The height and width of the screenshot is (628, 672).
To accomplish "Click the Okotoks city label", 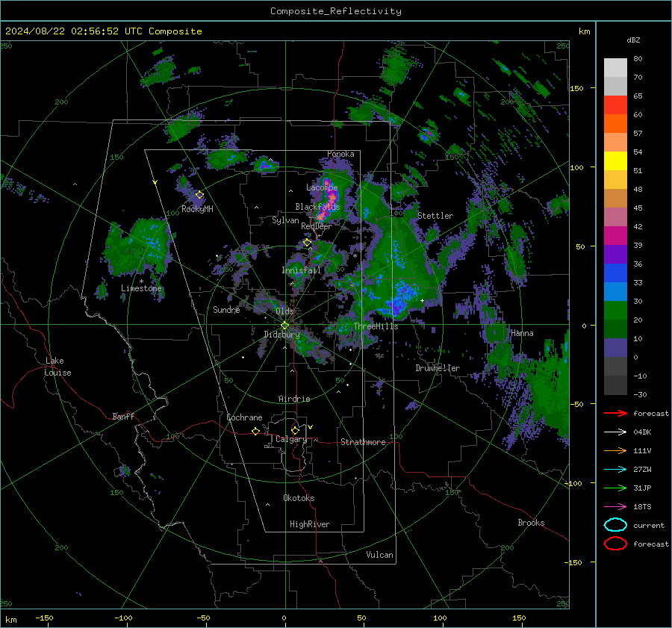I will 299,497.
